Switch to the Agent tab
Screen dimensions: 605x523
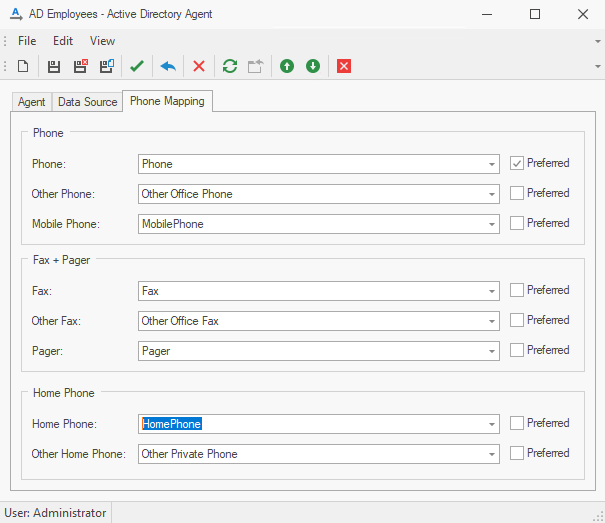click(32, 102)
